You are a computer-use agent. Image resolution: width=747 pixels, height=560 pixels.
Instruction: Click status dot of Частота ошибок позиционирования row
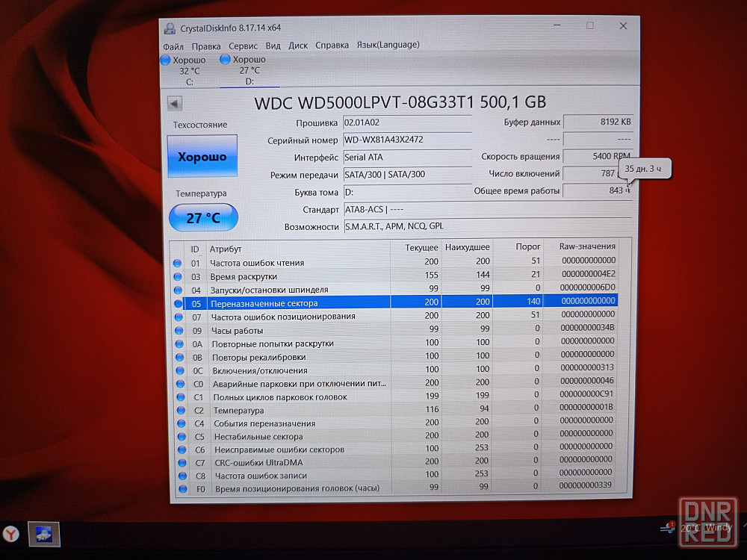179,317
